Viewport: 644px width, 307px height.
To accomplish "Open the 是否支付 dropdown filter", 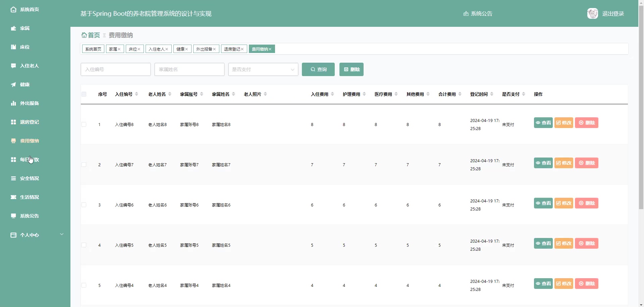I will coord(263,69).
